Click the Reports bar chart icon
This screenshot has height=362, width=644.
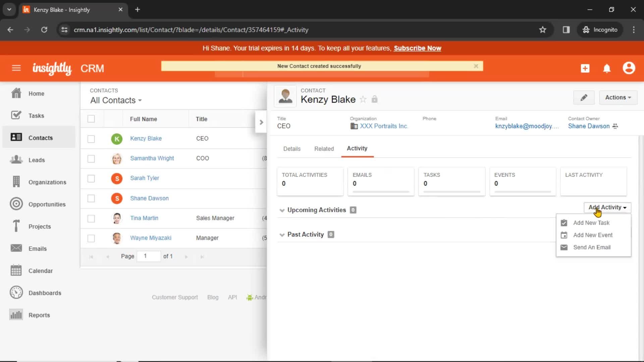click(x=16, y=315)
